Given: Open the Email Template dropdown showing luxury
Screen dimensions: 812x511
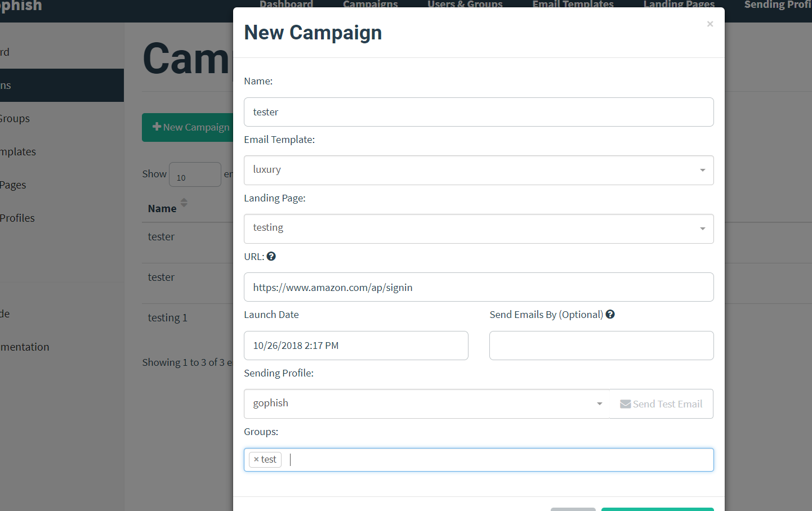Looking at the screenshot, I should tap(479, 170).
